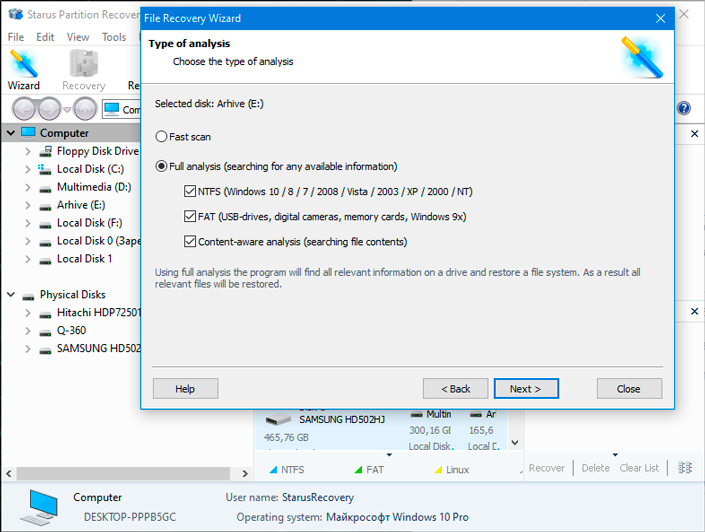The width and height of the screenshot is (705, 532).
Task: Click the up-level navigation arrow button
Action: (x=85, y=109)
